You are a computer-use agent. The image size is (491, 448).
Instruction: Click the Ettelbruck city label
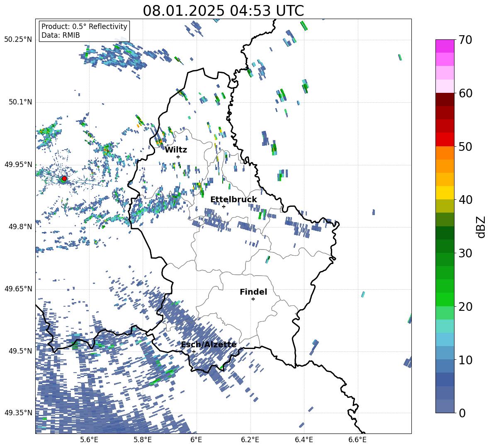pyautogui.click(x=233, y=200)
